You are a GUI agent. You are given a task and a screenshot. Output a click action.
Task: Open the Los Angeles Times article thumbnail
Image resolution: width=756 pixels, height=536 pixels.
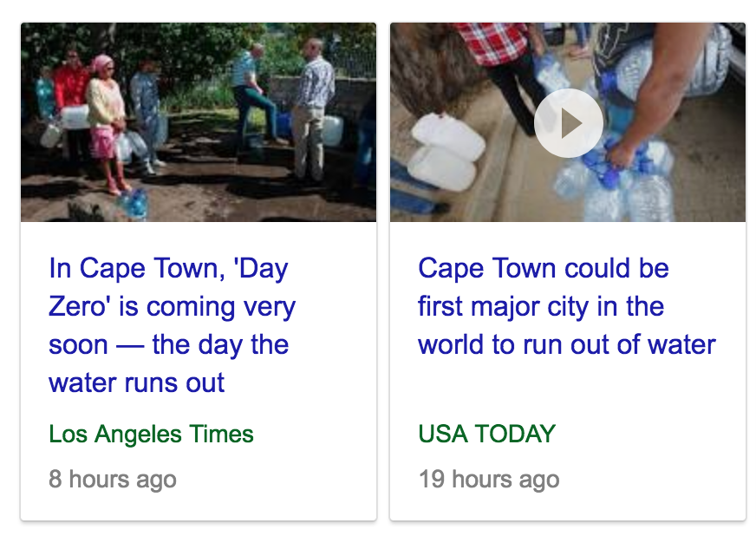[x=199, y=122]
